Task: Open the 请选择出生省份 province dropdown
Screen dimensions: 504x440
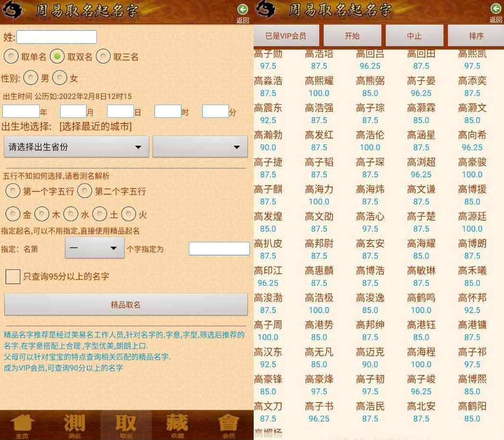Action: (76, 147)
